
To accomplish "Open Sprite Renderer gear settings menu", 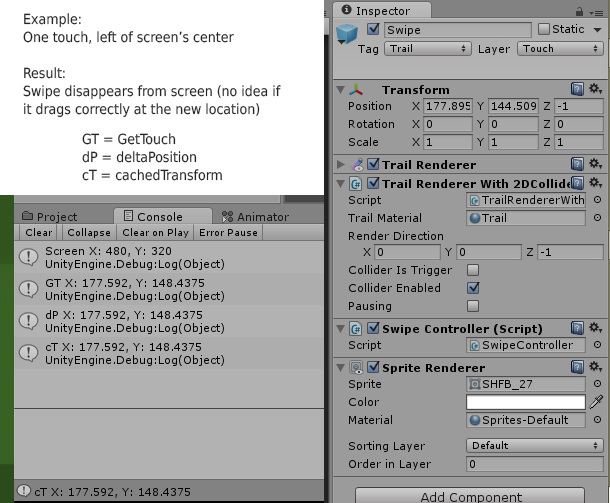I will 596,367.
